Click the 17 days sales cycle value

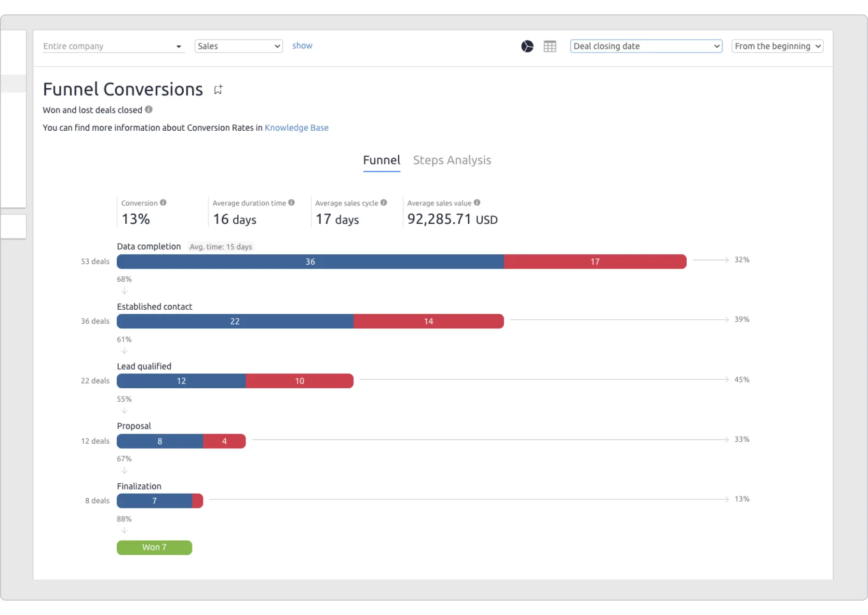[x=337, y=219]
